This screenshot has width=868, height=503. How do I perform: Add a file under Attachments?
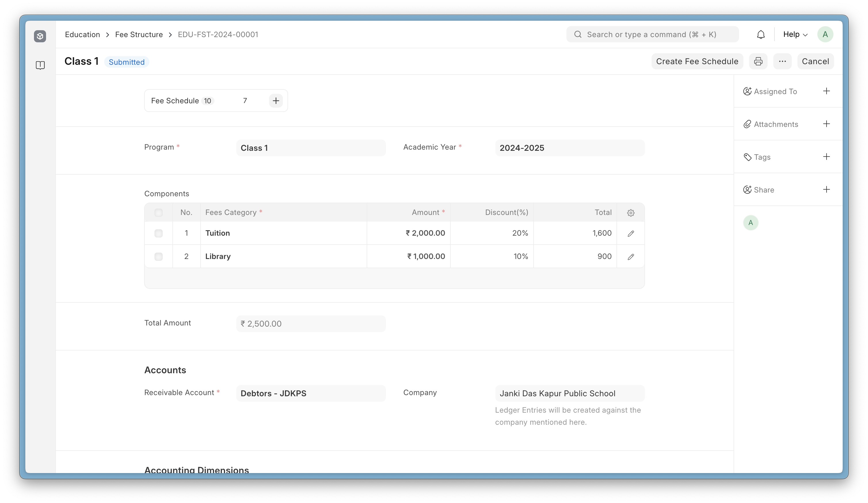pos(826,124)
